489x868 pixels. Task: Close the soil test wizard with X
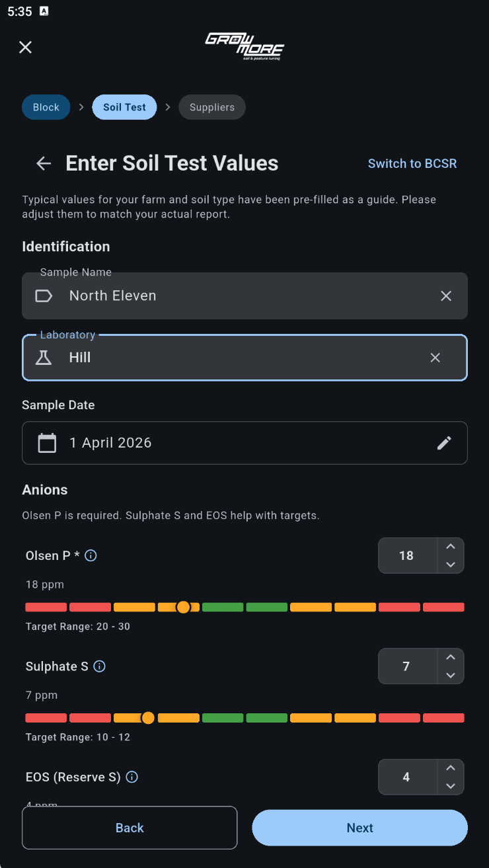(25, 47)
